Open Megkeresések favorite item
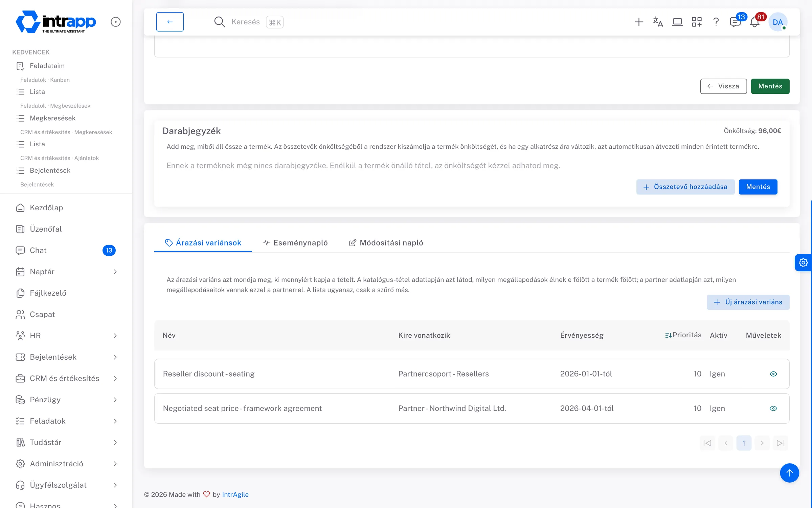The height and width of the screenshot is (508, 812). 52,118
